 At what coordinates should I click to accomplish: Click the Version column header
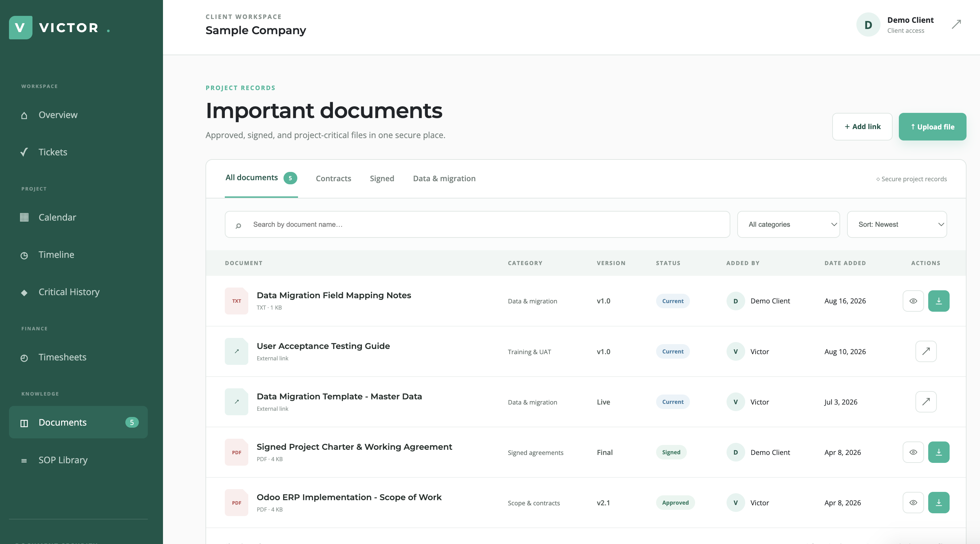click(611, 263)
